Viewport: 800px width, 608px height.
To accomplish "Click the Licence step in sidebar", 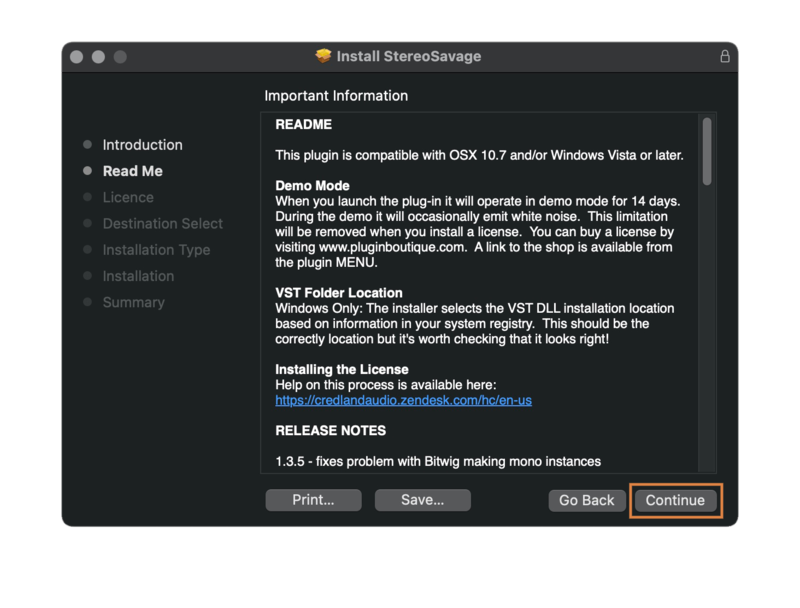I will point(128,197).
